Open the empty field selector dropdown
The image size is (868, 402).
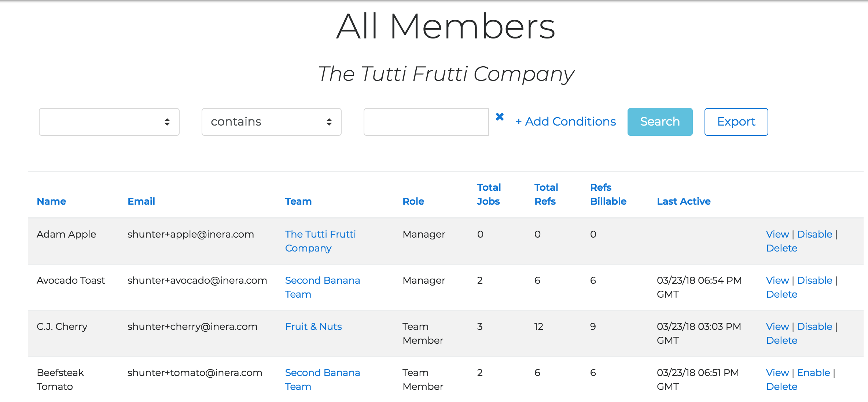[x=109, y=122]
